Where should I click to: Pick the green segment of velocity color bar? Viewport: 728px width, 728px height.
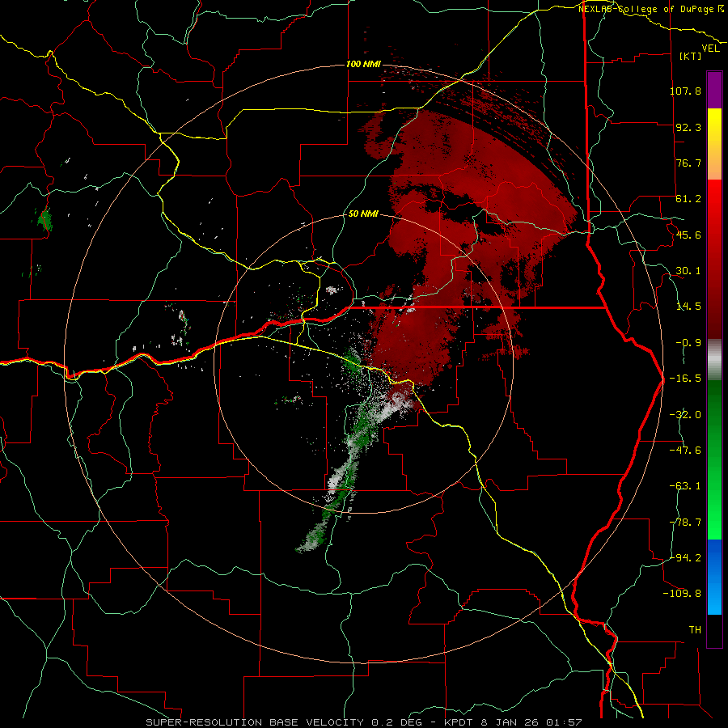[714, 459]
